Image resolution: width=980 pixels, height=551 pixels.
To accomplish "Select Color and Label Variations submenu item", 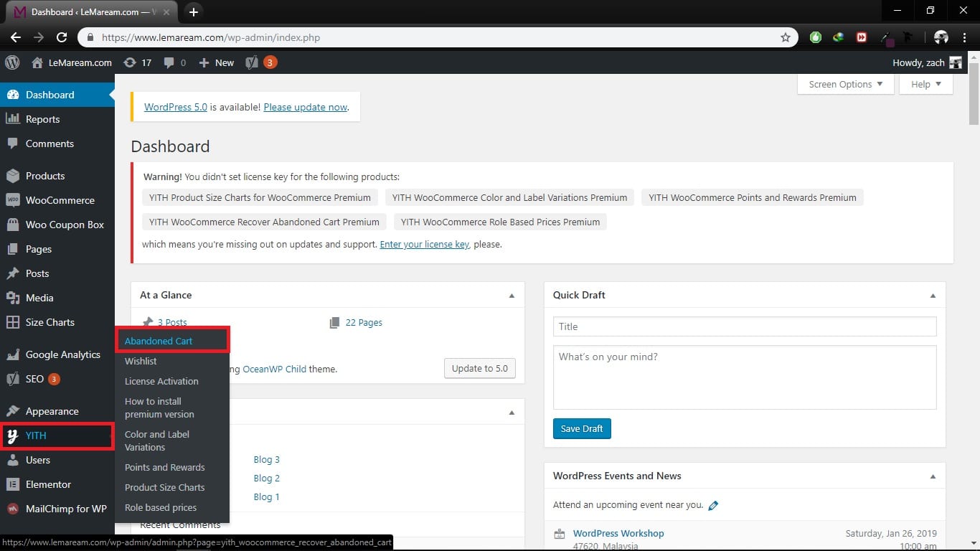I will point(172,441).
